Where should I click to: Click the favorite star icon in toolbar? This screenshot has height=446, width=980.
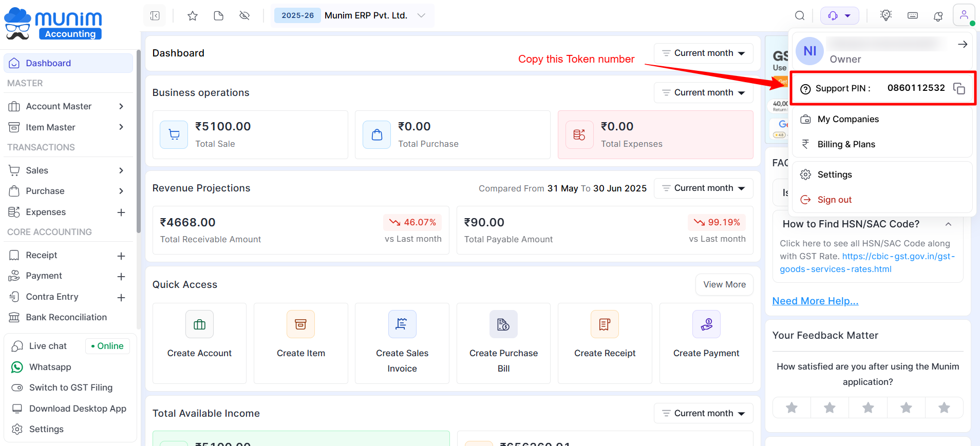click(193, 16)
